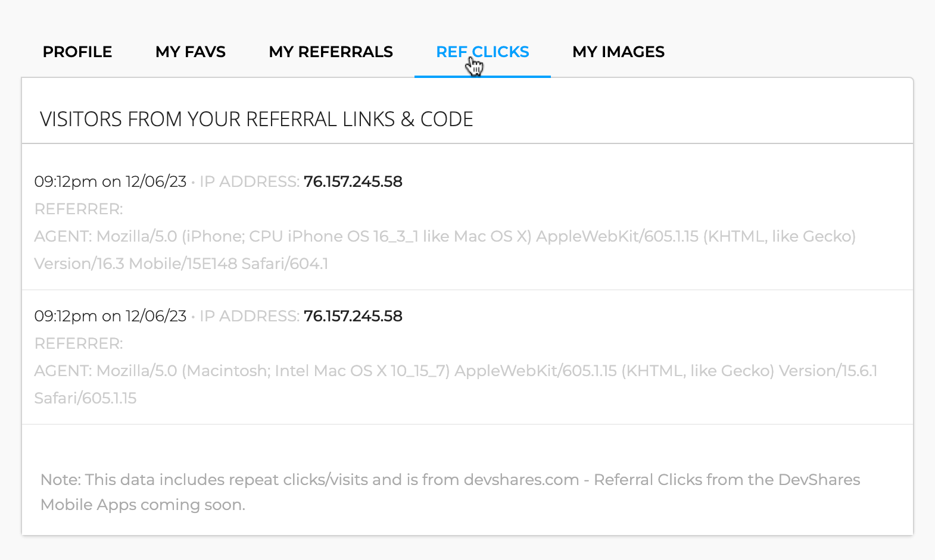935x560 pixels.
Task: Click the IP address value in the Macintosh entry
Action: [x=353, y=316]
